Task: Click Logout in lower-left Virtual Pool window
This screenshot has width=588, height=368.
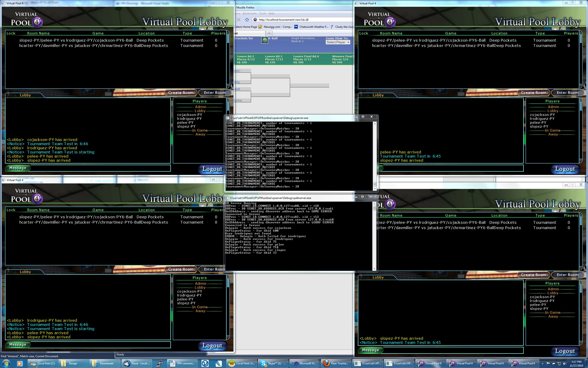Action: 212,346
